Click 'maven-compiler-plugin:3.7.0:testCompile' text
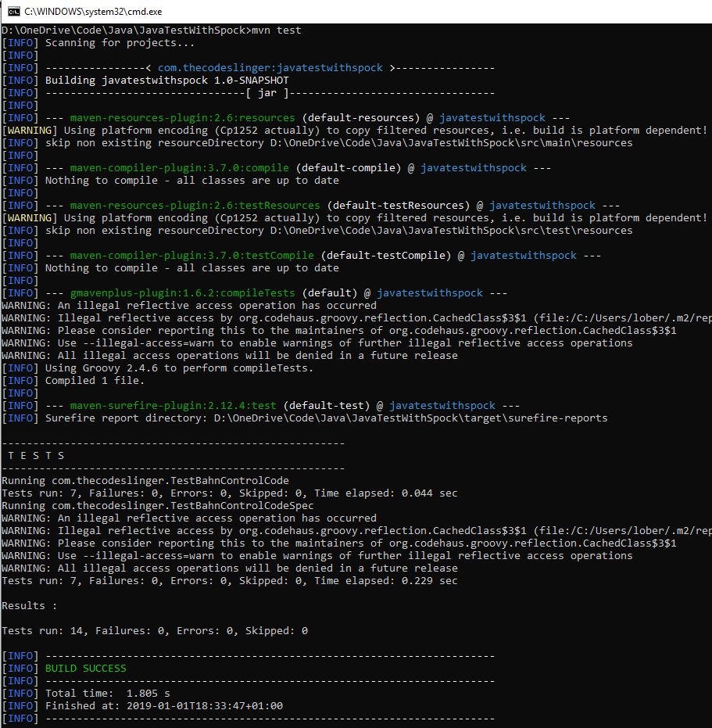Image resolution: width=712 pixels, height=728 pixels. (x=191, y=256)
